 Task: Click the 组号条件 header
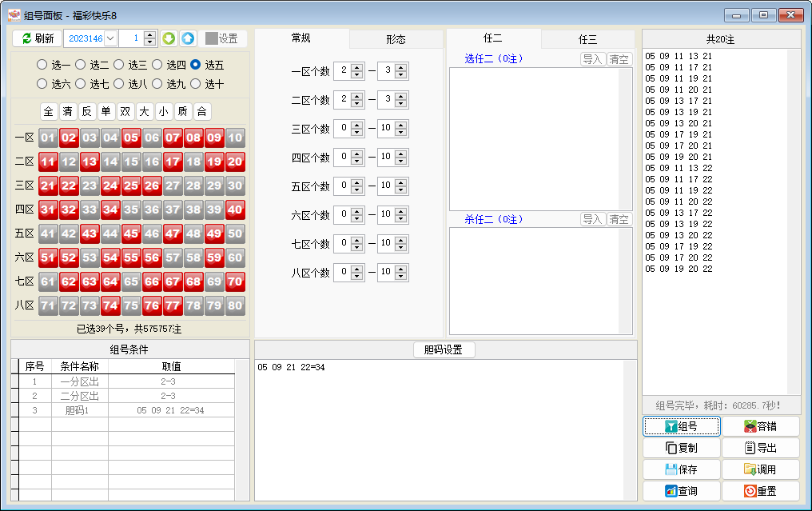click(129, 349)
